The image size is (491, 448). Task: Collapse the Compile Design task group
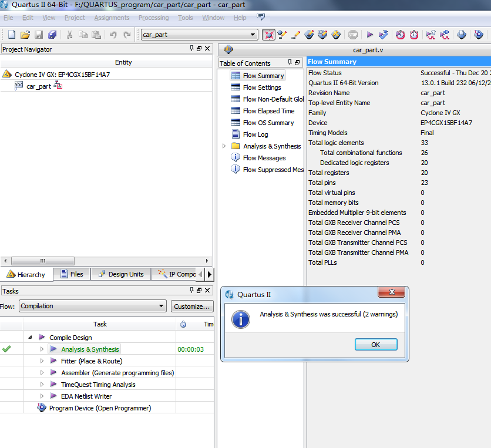[30, 338]
